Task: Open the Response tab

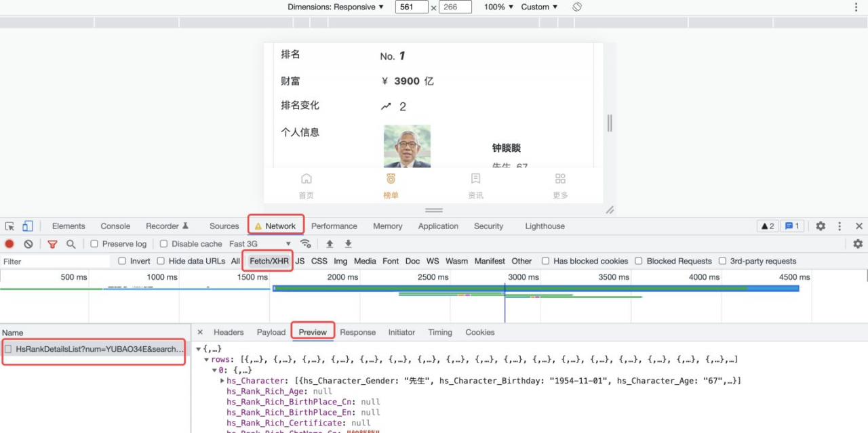Action: click(x=357, y=332)
